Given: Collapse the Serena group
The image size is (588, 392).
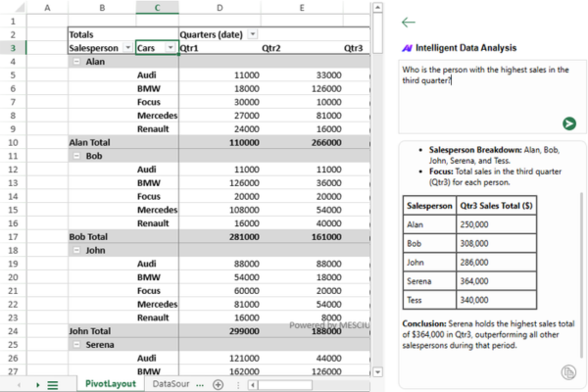Looking at the screenshot, I should click(76, 344).
